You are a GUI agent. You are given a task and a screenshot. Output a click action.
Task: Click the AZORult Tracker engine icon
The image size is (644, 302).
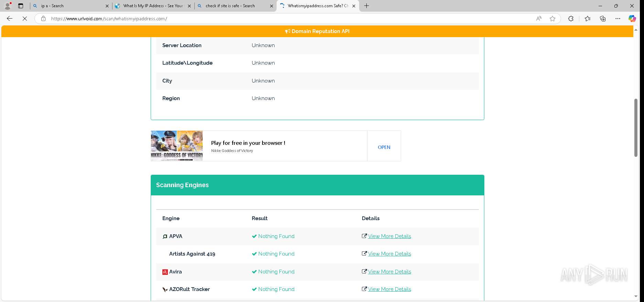tap(165, 289)
